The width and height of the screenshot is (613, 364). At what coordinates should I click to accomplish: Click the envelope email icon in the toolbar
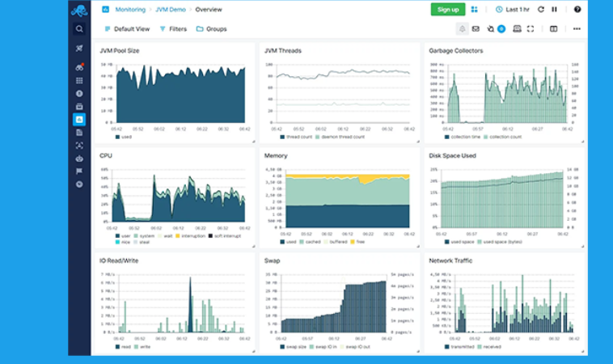tap(476, 29)
